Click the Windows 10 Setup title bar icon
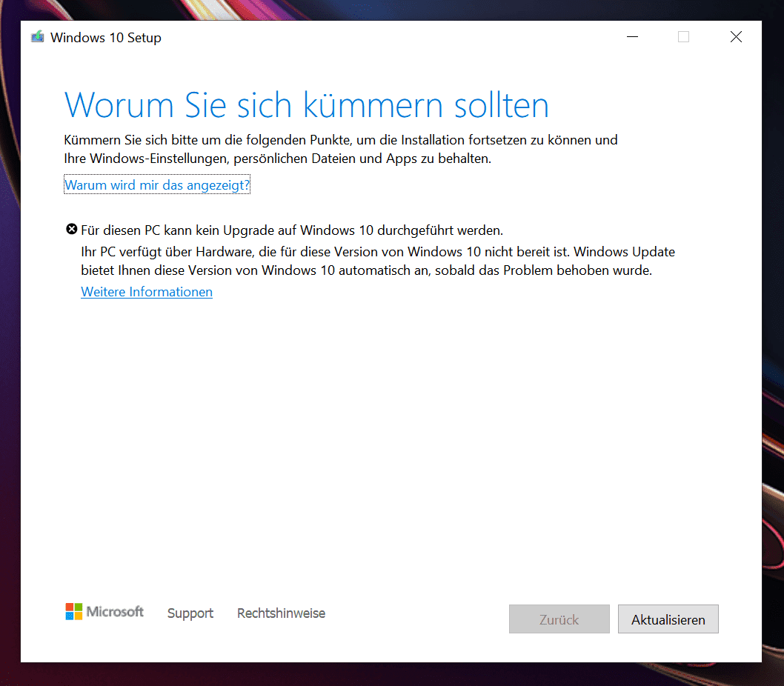Viewport: 784px width, 686px height. coord(37,37)
